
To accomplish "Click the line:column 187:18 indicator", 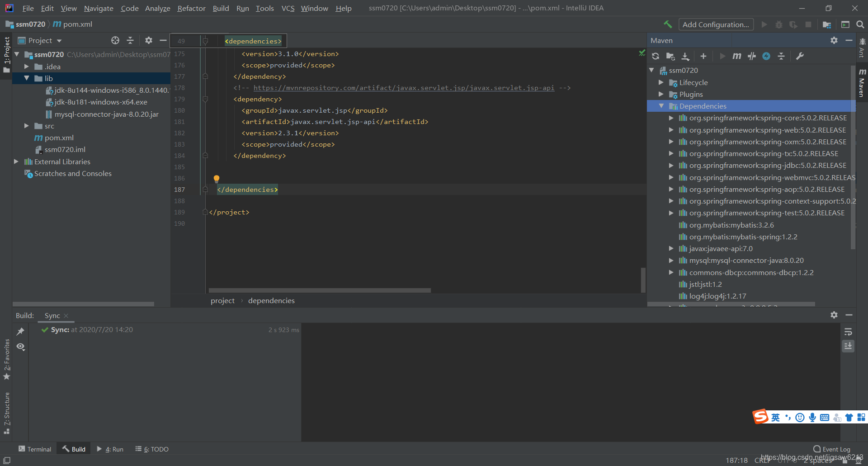I will click(736, 460).
